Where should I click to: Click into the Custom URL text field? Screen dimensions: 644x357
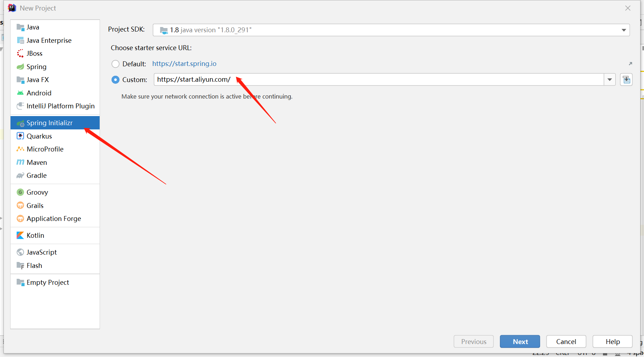(379, 80)
